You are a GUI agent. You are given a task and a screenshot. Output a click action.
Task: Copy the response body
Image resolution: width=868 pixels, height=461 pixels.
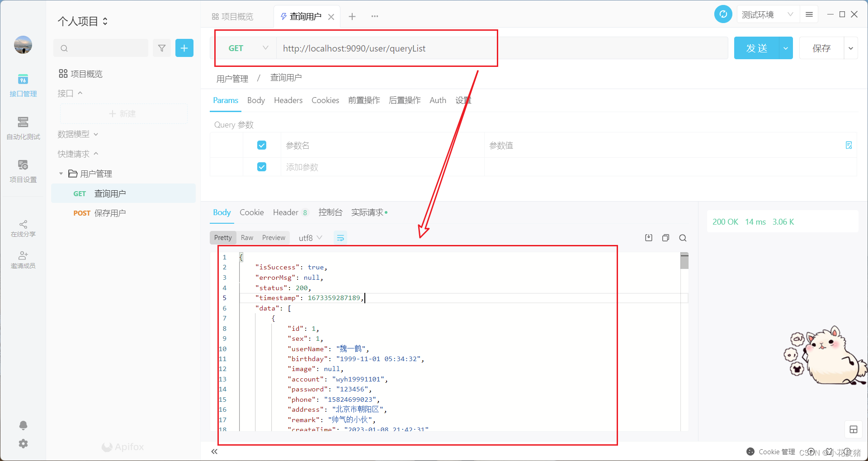665,237
